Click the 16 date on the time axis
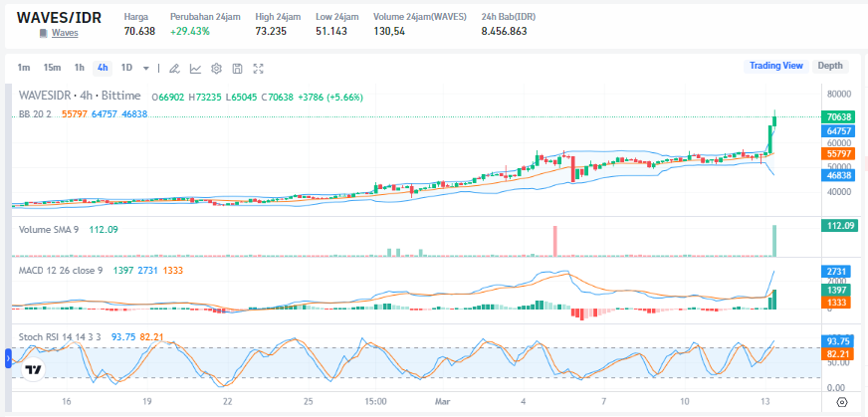868x417 pixels. point(67,401)
